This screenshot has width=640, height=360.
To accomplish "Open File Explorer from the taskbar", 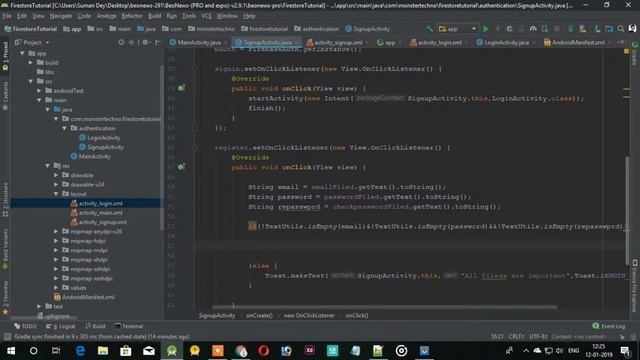I will 103,351.
